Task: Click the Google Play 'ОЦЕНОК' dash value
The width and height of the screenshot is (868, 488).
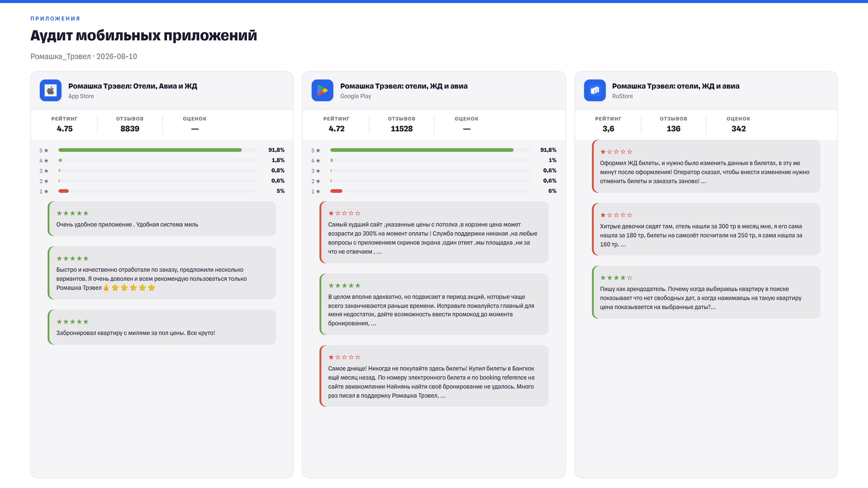Action: pos(467,129)
